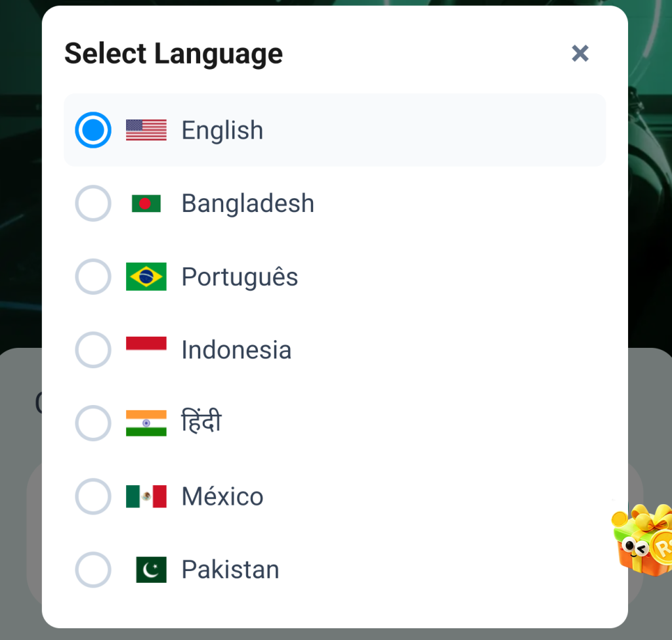Select the English radio button

coord(93,130)
